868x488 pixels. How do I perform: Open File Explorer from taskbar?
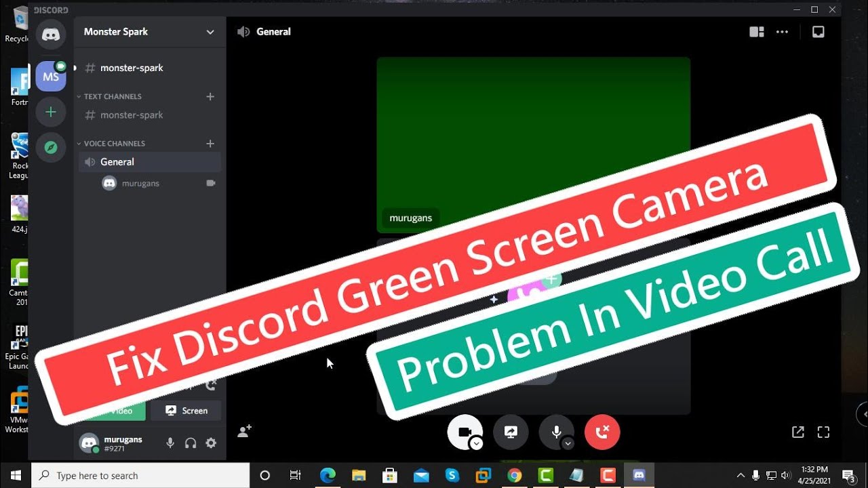pos(359,475)
